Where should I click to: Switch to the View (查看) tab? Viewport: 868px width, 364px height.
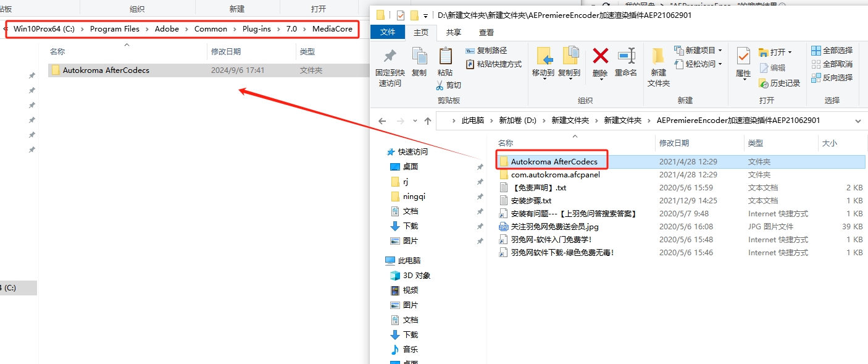pyautogui.click(x=486, y=33)
